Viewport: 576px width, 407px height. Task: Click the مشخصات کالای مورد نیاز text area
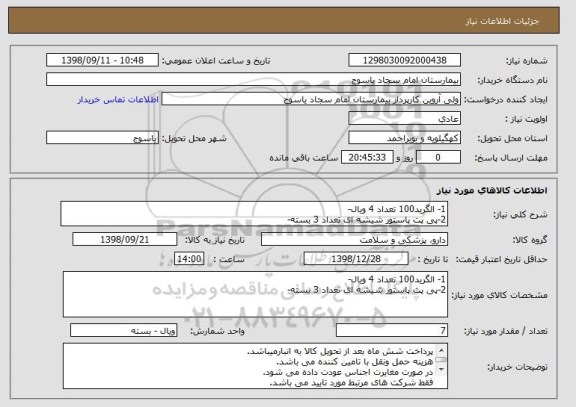255,294
